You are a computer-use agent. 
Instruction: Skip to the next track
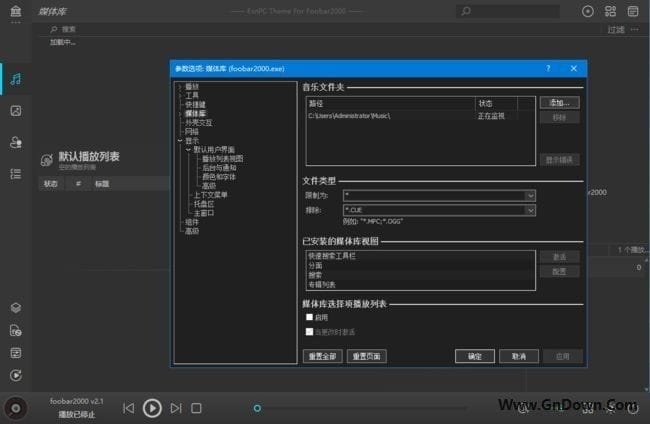176,408
